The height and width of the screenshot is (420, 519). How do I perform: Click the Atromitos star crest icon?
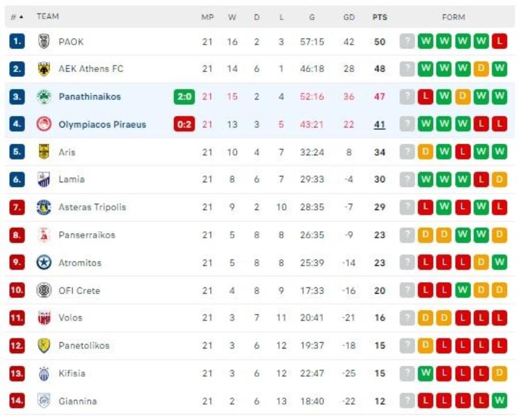(x=44, y=262)
